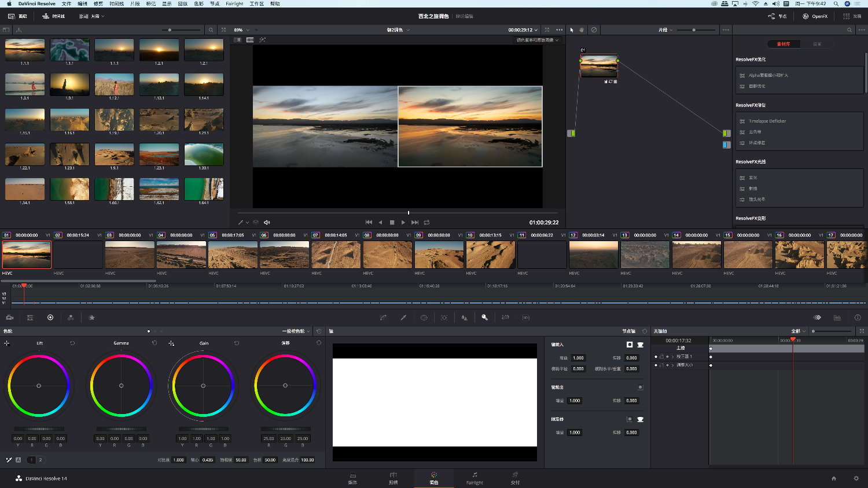Adjust the gallery thumbnail size slider

point(182,30)
